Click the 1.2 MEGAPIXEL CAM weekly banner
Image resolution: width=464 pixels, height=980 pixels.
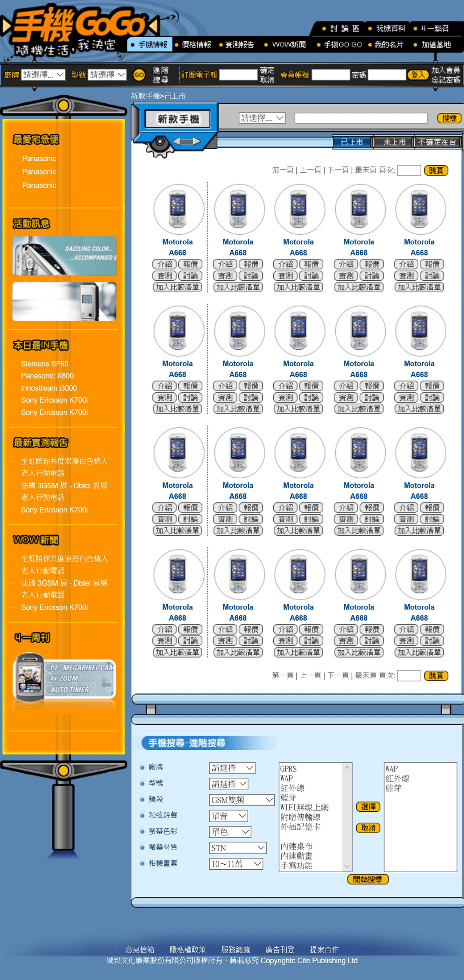64,678
